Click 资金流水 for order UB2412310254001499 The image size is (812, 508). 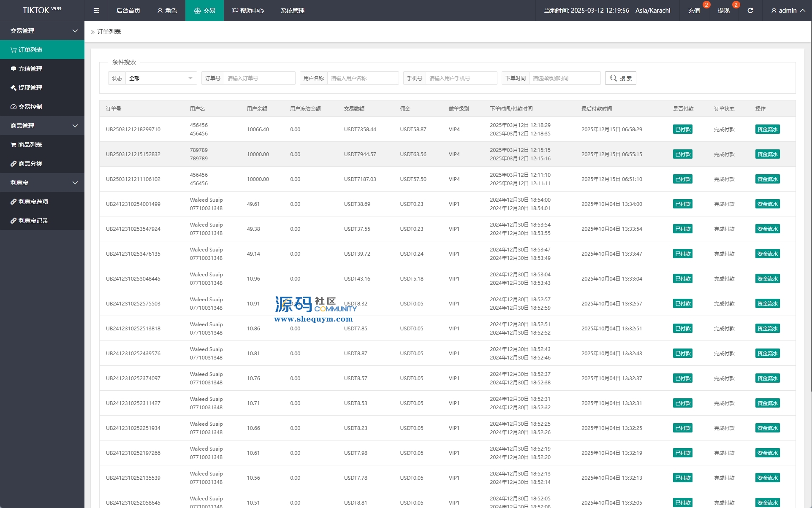coord(767,204)
